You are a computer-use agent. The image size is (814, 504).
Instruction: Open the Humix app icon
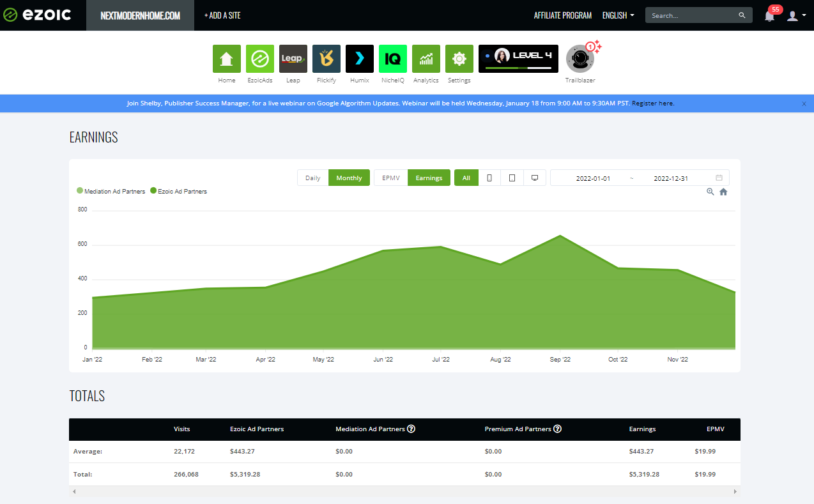point(360,59)
